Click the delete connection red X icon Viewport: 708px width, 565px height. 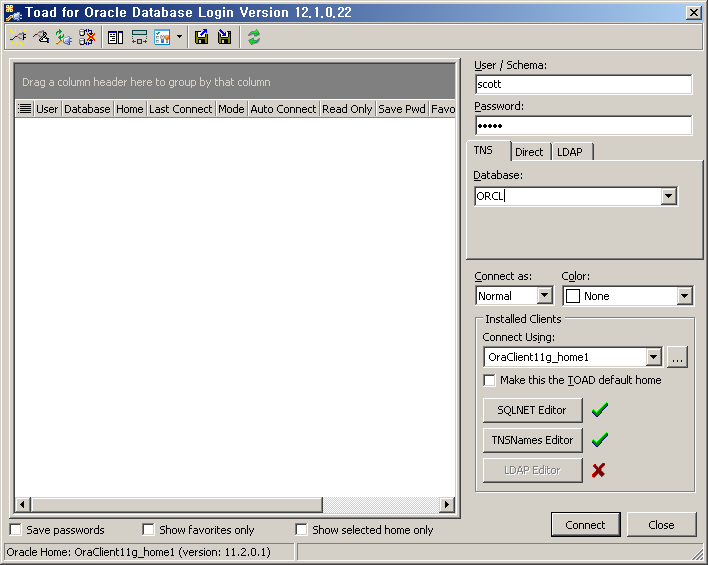tap(86, 37)
